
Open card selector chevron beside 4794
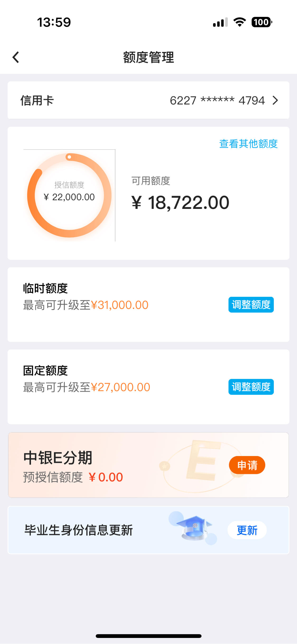coord(275,100)
